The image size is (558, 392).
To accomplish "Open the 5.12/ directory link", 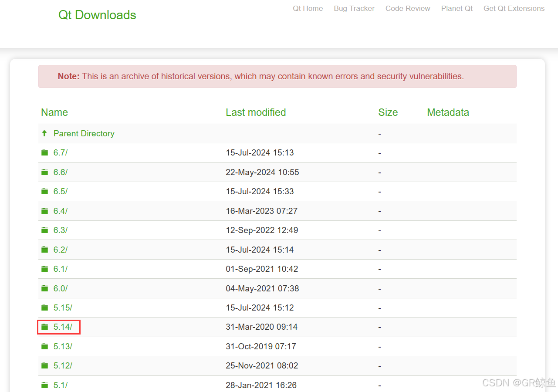I will coord(63,366).
